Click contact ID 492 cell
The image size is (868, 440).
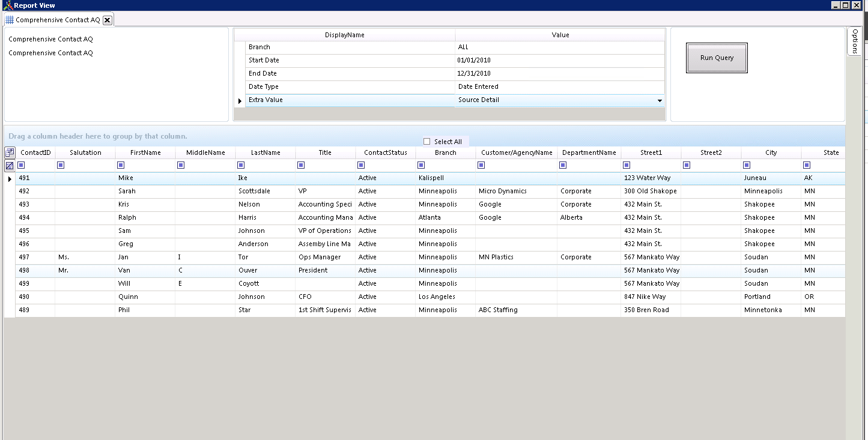tap(35, 191)
